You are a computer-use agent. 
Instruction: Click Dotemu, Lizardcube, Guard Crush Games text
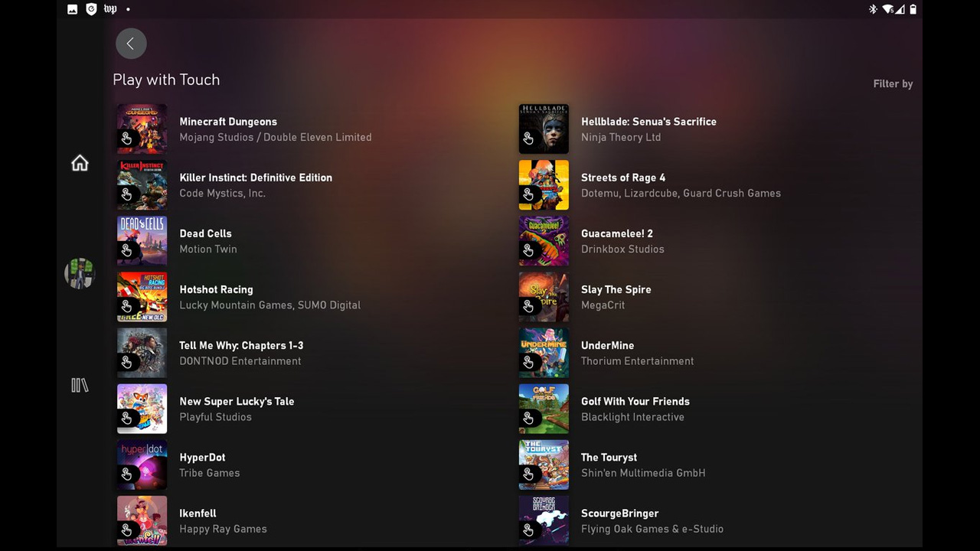pyautogui.click(x=681, y=193)
